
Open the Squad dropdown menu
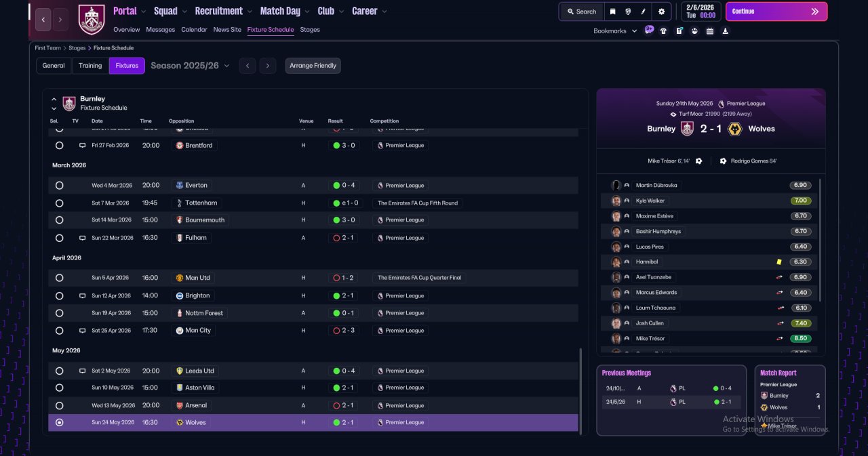170,11
